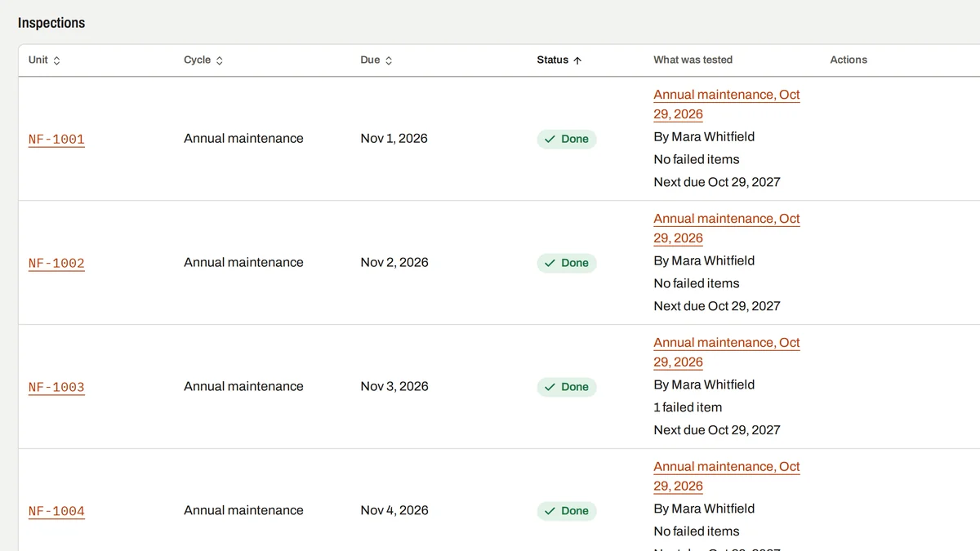This screenshot has width=980, height=551.
Task: Click the checkmark icon in NF-1002's Done badge
Action: (x=550, y=263)
